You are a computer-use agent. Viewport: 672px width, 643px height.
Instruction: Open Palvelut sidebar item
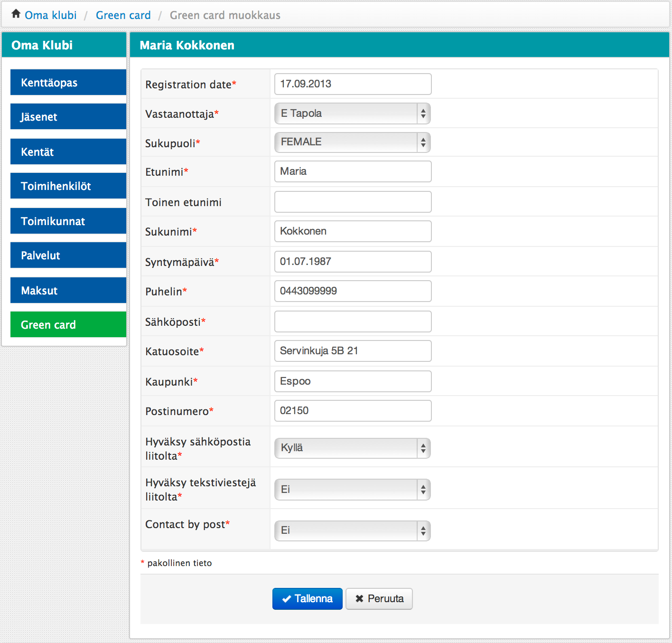click(68, 255)
